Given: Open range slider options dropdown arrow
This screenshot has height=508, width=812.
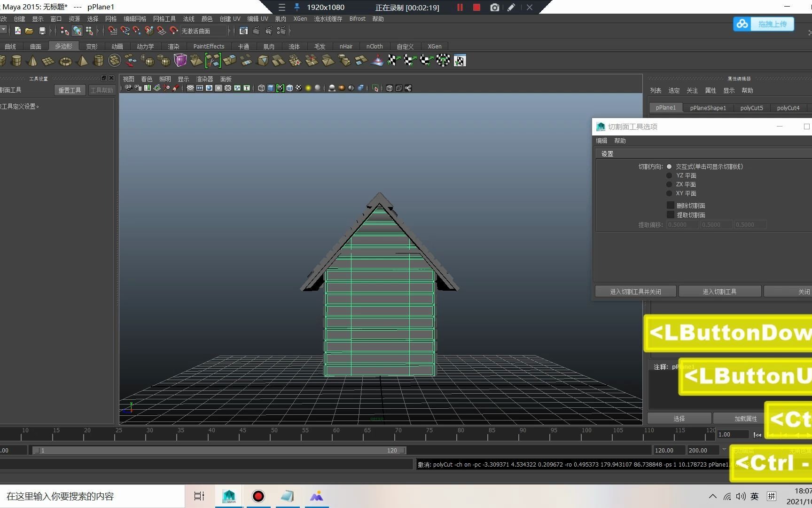Looking at the screenshot, I should [x=724, y=450].
